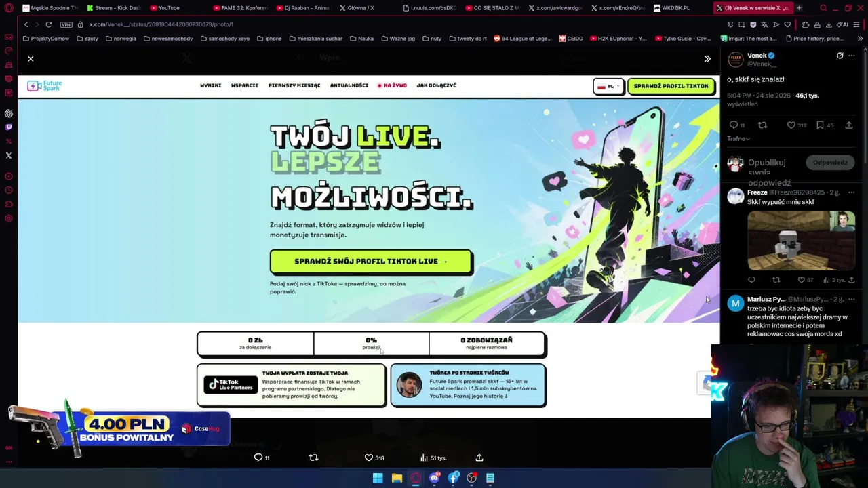This screenshot has width=868, height=488.
Task: Like Venek's tweet with 318 likes in the right panel
Action: coord(791,125)
